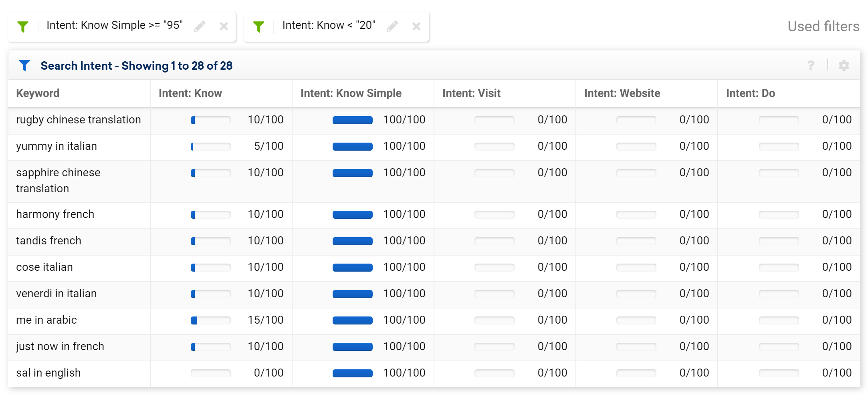This screenshot has width=868, height=403.
Task: Select keyword 'tandis french'
Action: tap(48, 241)
